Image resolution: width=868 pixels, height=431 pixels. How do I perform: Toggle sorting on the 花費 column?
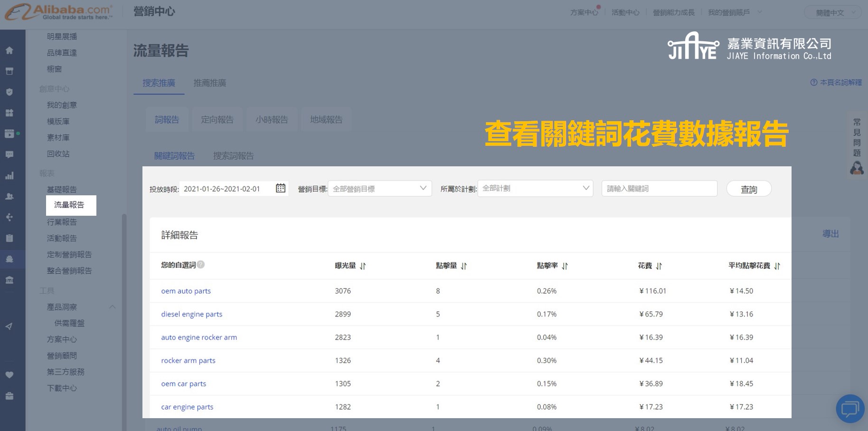(660, 266)
